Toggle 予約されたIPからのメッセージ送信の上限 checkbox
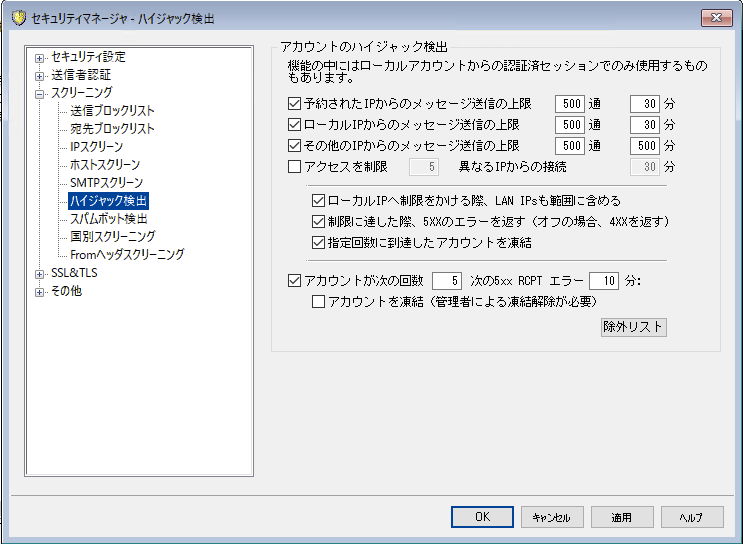Viewport: 743px width, 544px height. (x=294, y=103)
